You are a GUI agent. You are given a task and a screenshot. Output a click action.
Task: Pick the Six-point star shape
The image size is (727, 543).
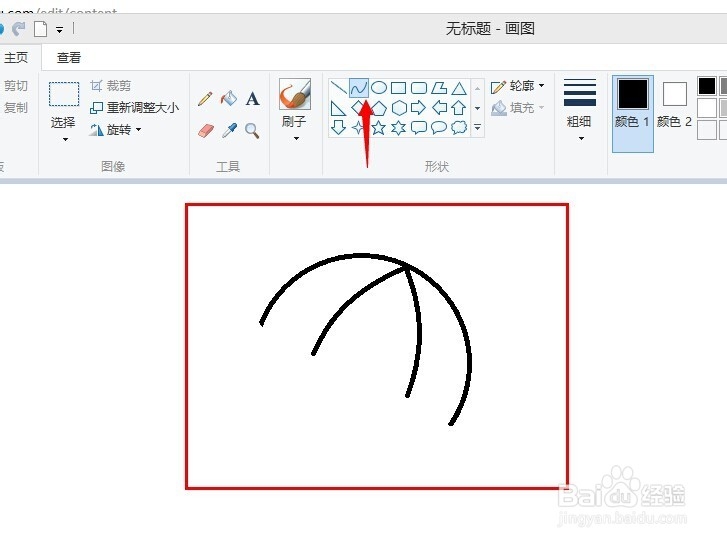(399, 128)
